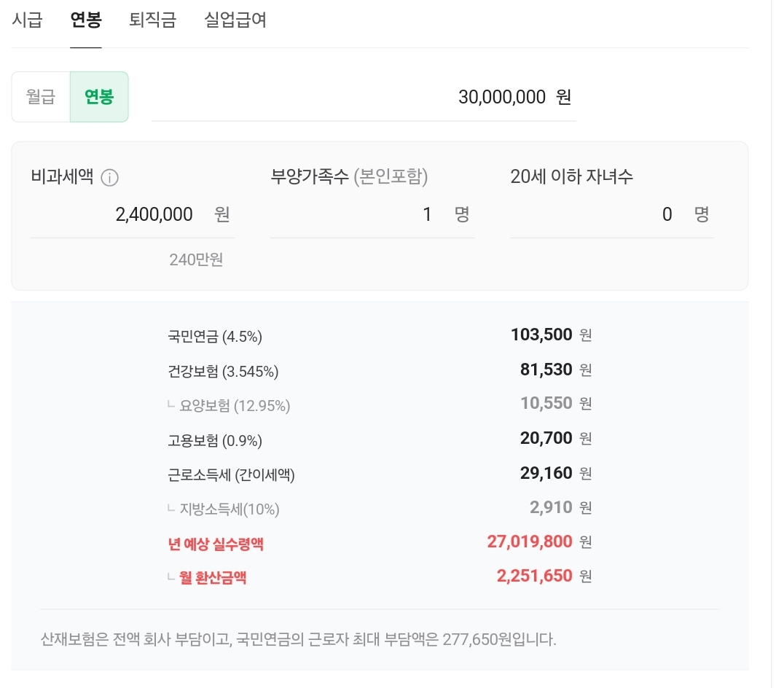Click the 요양보험 amount 10,550
784x688 pixels.
[x=546, y=404]
